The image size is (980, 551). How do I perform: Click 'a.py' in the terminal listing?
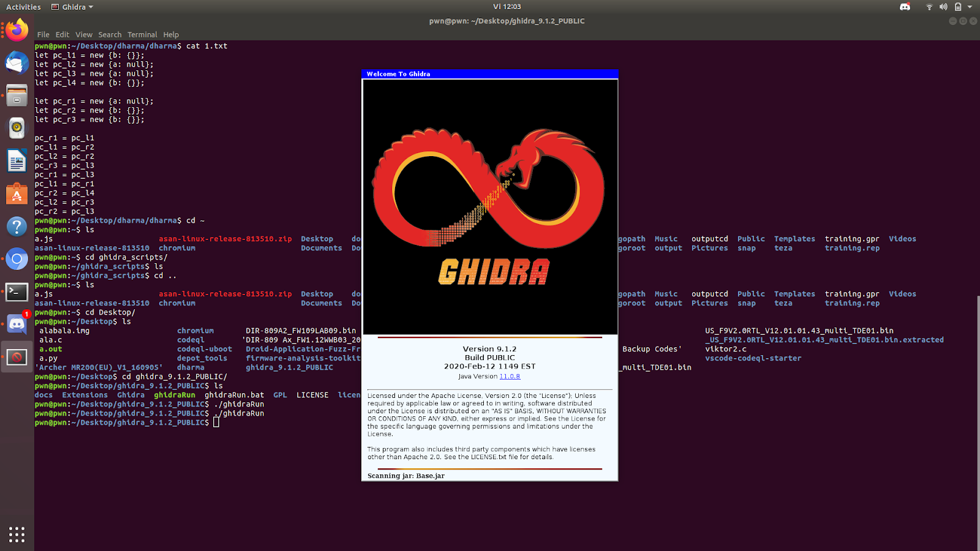pyautogui.click(x=48, y=358)
